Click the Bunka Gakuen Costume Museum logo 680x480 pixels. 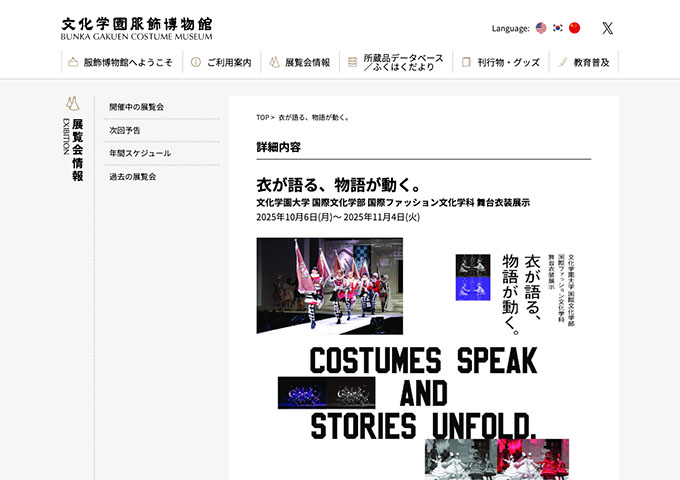pos(137,28)
